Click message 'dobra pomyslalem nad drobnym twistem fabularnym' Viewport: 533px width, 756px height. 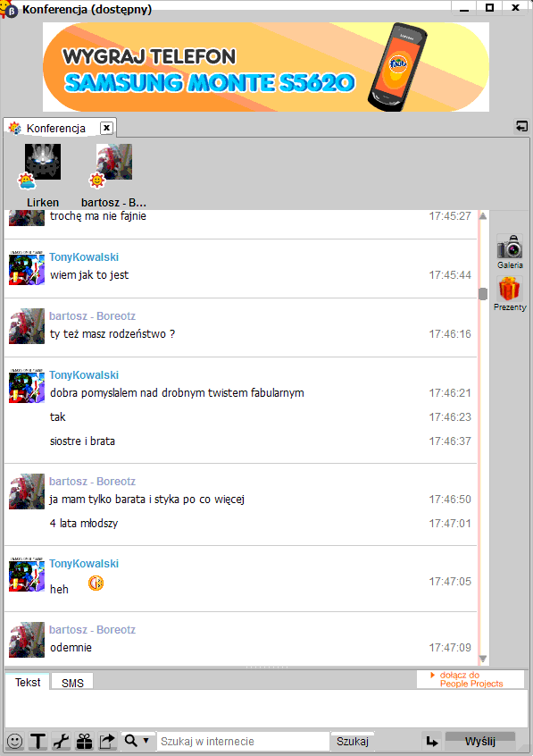(x=177, y=393)
